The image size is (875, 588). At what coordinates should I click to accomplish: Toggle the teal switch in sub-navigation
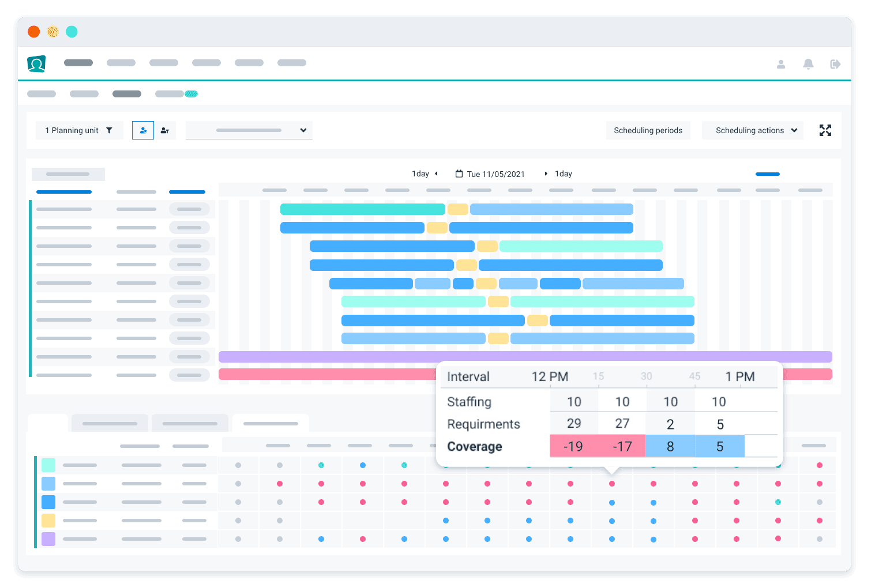(191, 94)
